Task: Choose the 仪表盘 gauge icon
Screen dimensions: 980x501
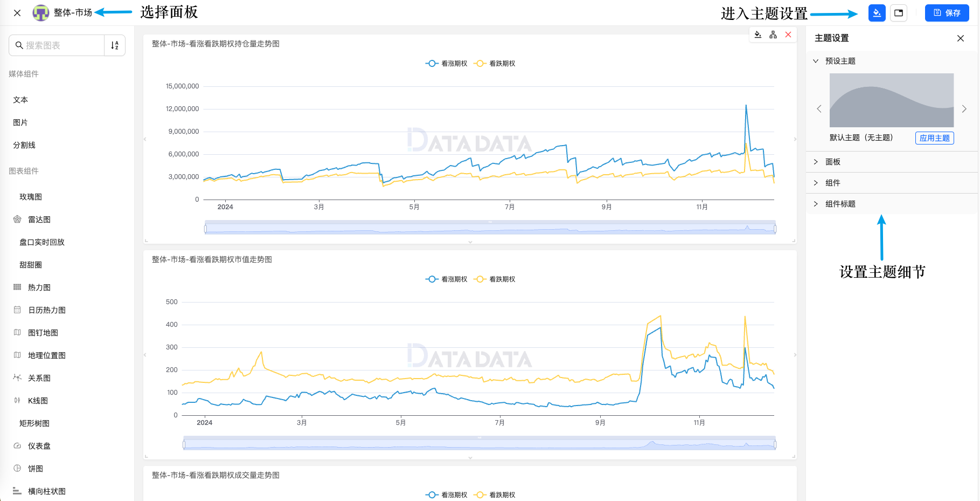Action: pos(17,446)
